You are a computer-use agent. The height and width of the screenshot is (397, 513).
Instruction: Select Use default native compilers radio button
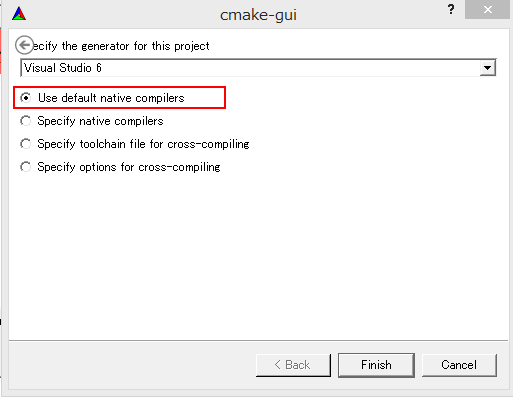26,98
